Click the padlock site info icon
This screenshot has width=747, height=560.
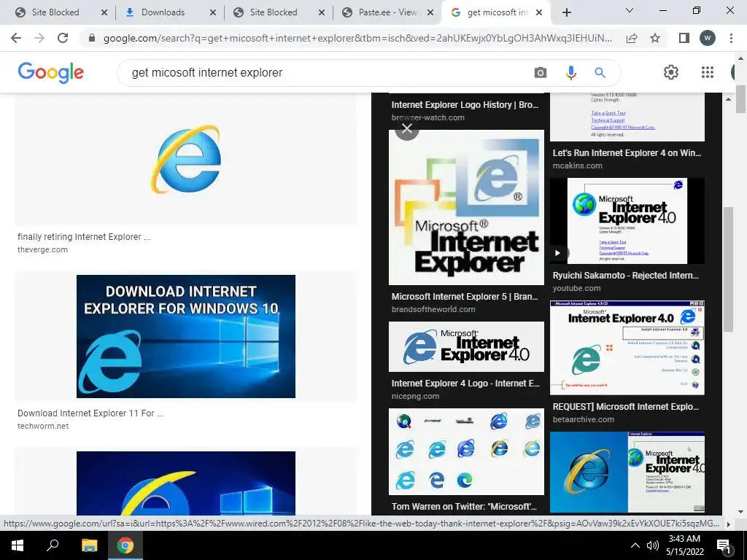92,38
